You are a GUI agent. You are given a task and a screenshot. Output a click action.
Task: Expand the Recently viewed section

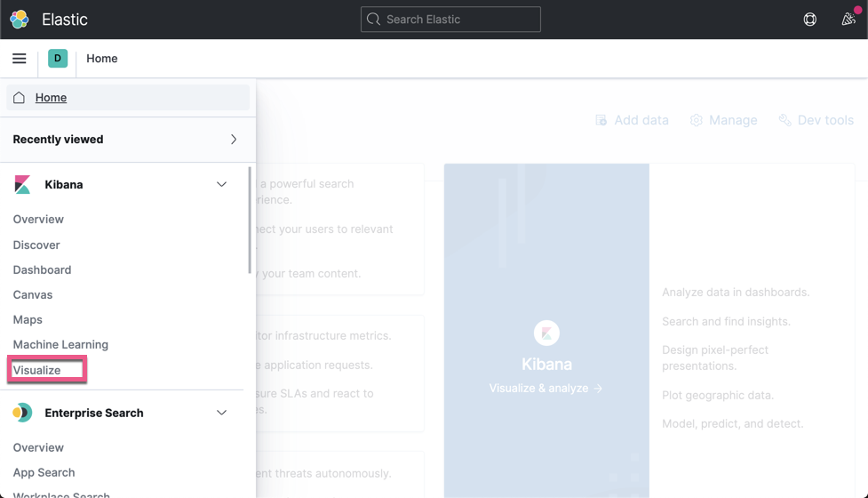point(234,140)
